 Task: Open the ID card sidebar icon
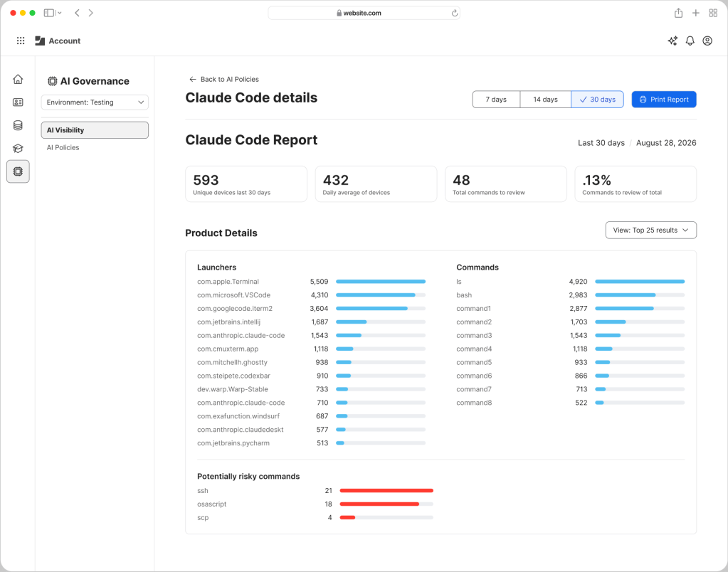(x=18, y=102)
